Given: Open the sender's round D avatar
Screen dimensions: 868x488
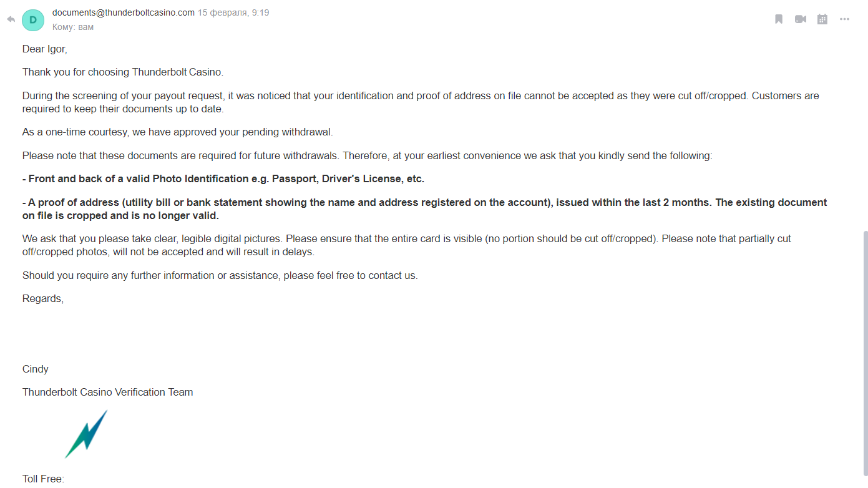Looking at the screenshot, I should pos(33,20).
